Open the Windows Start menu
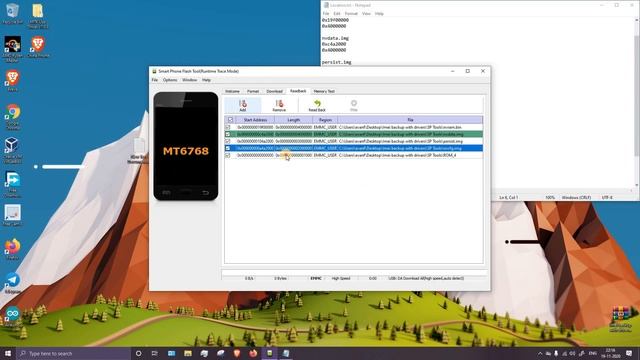 (x=8, y=353)
